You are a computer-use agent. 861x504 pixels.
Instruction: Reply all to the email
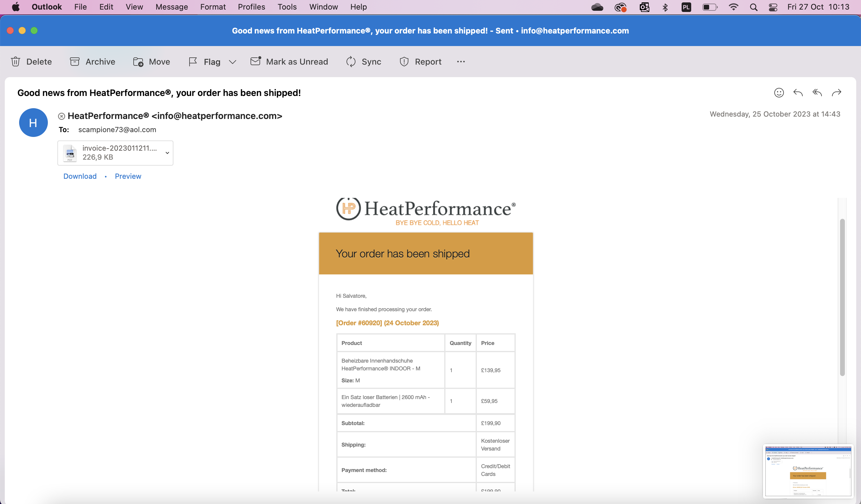click(817, 93)
